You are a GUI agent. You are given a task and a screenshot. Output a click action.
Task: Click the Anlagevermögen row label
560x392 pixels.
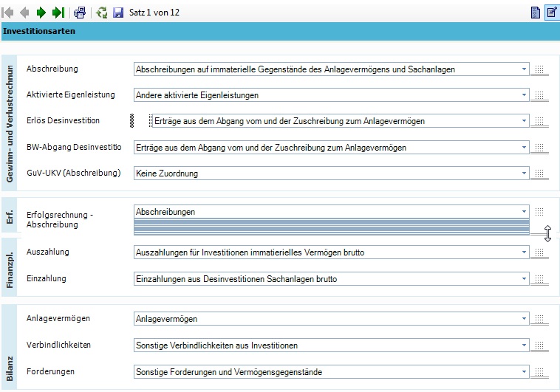tap(58, 318)
